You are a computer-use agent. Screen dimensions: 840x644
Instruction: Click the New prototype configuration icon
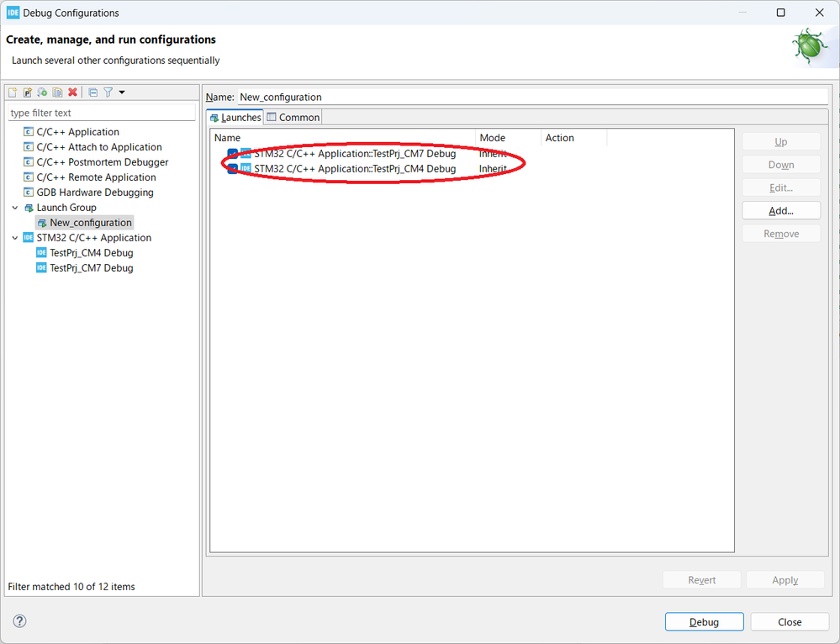[x=27, y=92]
